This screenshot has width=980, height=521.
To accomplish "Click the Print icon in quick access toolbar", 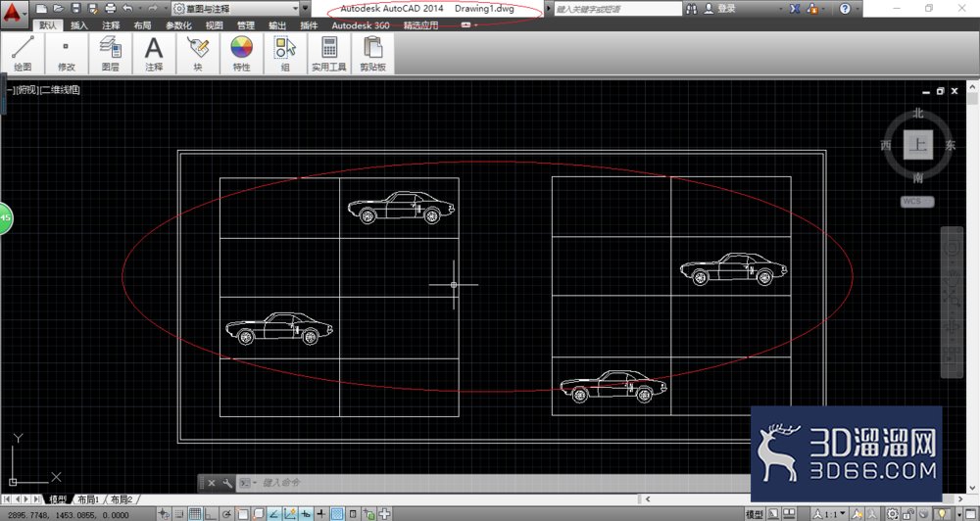I will tap(111, 9).
